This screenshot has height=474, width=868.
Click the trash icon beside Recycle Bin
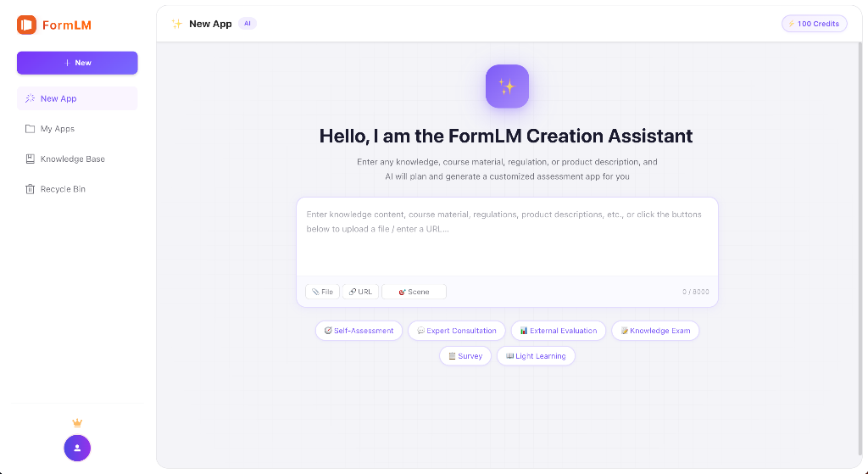(x=30, y=189)
